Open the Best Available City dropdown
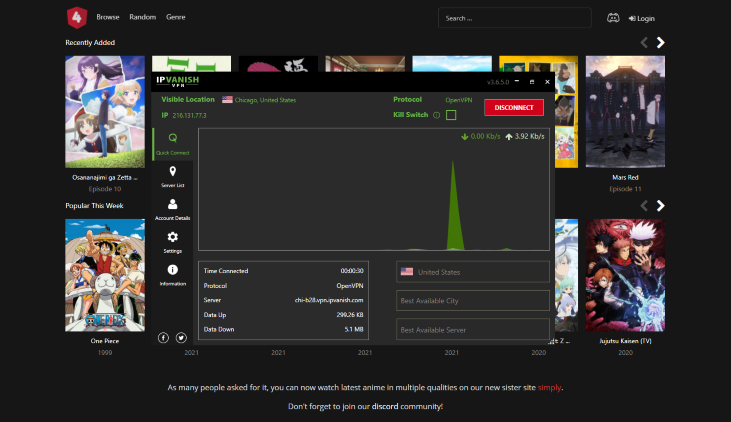This screenshot has width=731, height=422. tap(473, 301)
